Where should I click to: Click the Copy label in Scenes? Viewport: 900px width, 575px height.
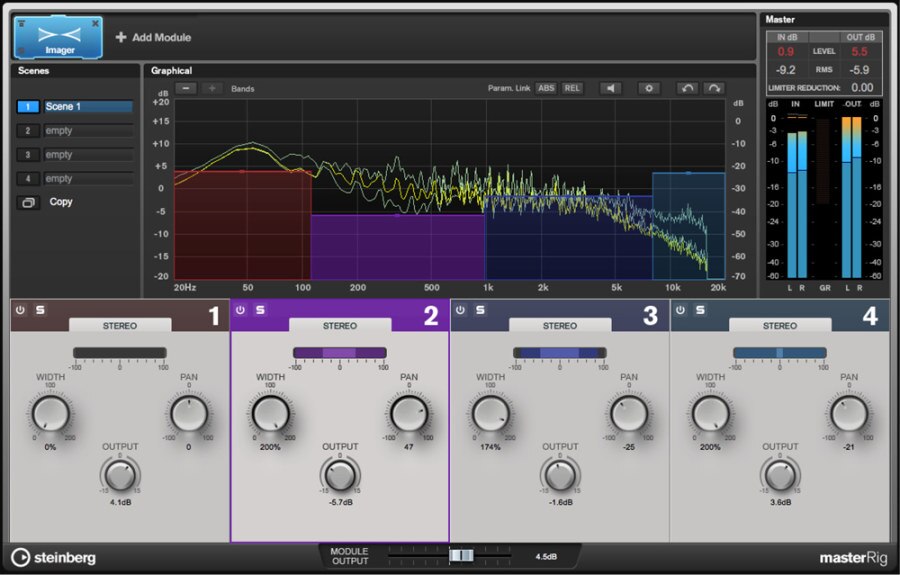coord(61,202)
